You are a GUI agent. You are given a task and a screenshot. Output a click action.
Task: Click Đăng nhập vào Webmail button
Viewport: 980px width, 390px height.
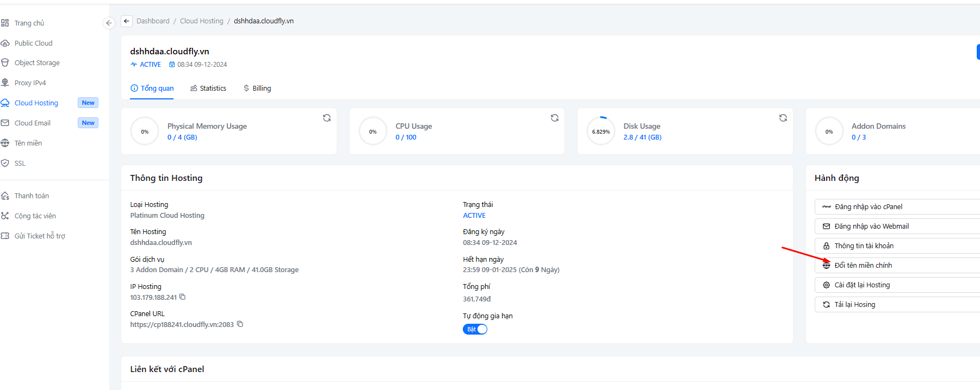click(897, 227)
